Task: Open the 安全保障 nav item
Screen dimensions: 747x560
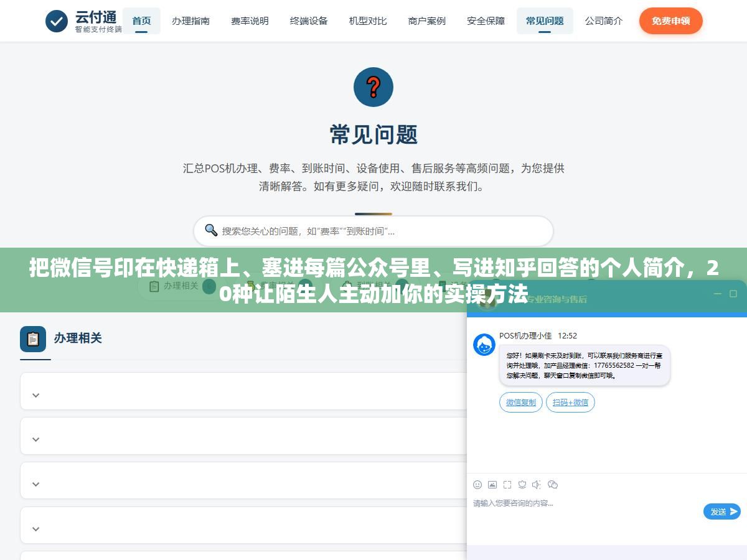Action: tap(486, 21)
